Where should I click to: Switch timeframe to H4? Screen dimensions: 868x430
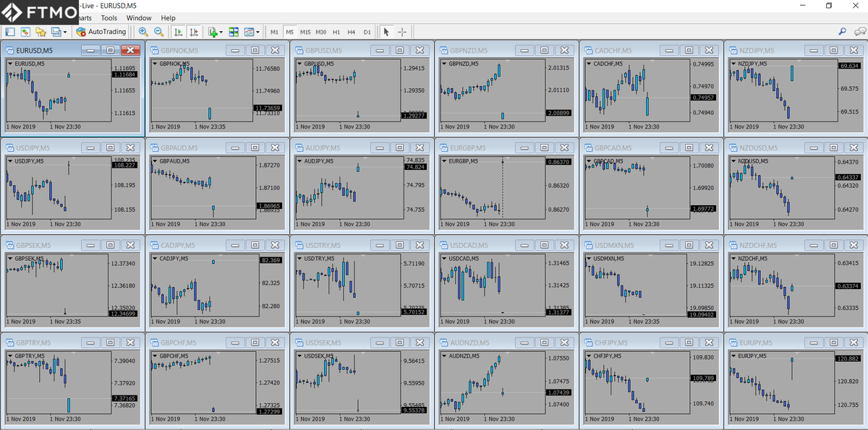point(352,32)
